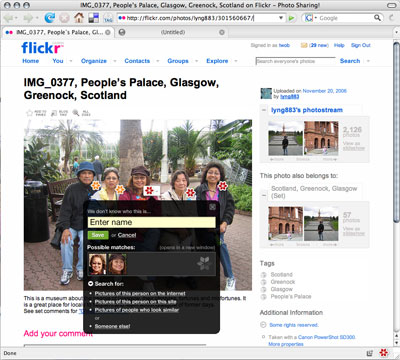This screenshot has width=400, height=360.
Task: Open the You menu dropdown arrow
Action: coord(70,61)
